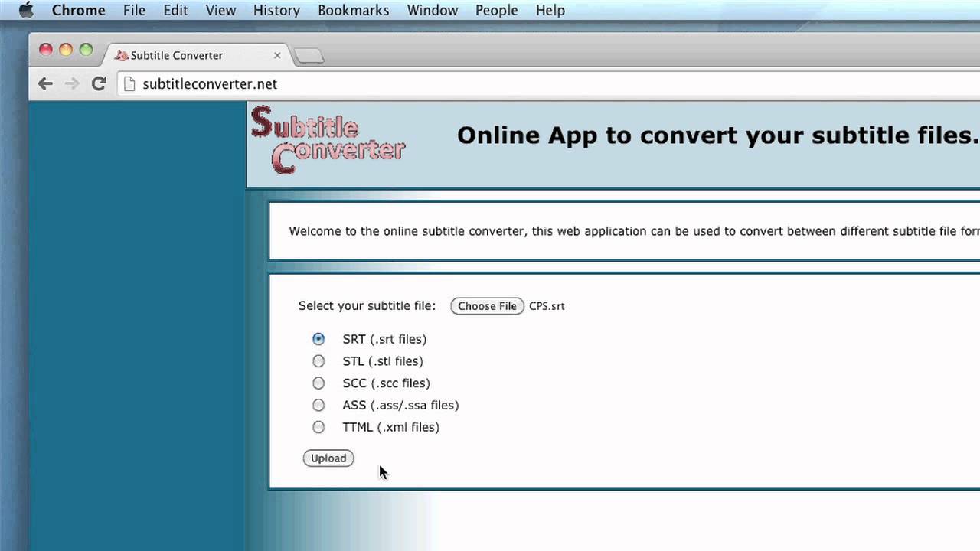Click the Subtitle Converter tab favicon
Viewport: 980px width, 551px height.
coord(121,55)
